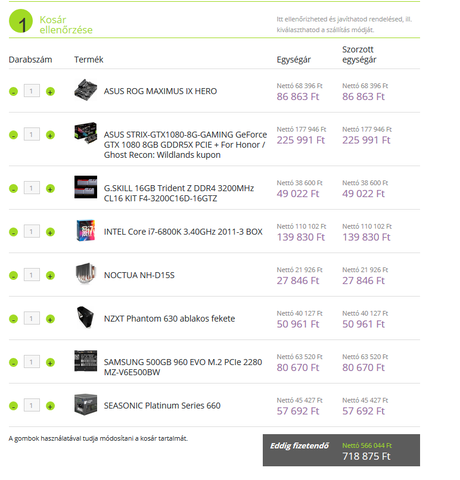The height and width of the screenshot is (480, 460).
Task: Increase quantity of INTEL Core i7-6800K
Action: pyautogui.click(x=50, y=232)
